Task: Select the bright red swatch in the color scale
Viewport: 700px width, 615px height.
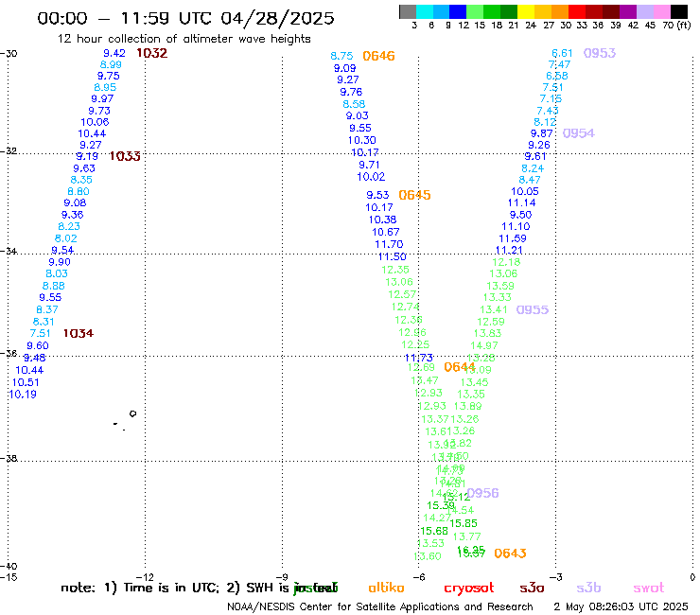Action: point(576,11)
